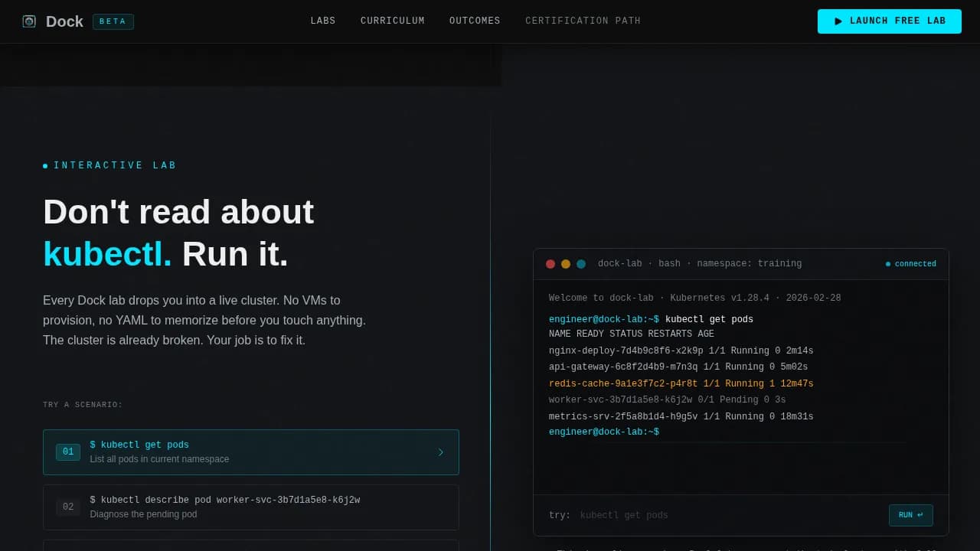
Task: Click the Welcome to dock-lab line
Action: pyautogui.click(x=695, y=298)
